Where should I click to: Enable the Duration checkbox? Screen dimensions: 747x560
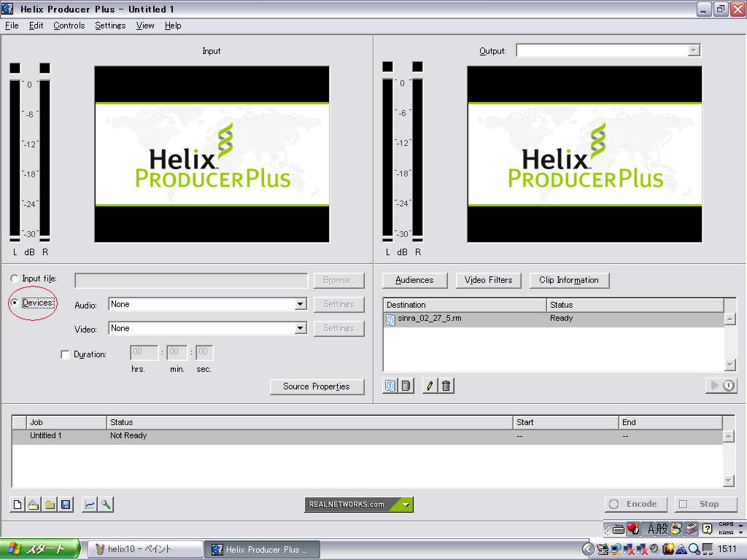65,355
